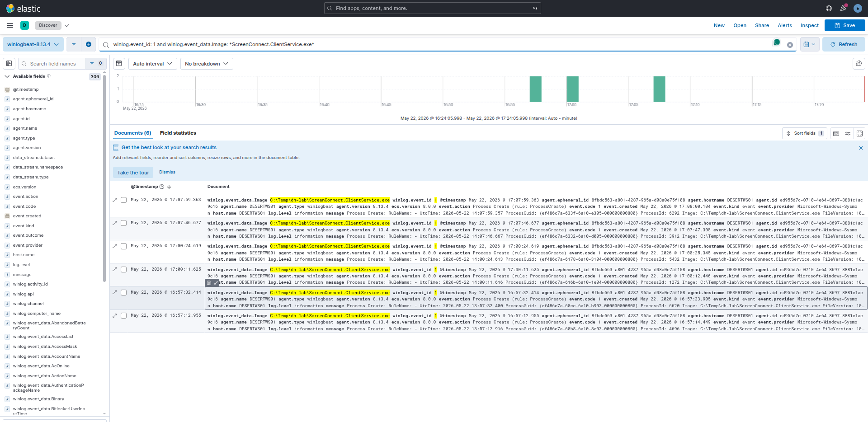Open the visualization edit icon
Viewport: 868px width, 422px height.
click(859, 64)
